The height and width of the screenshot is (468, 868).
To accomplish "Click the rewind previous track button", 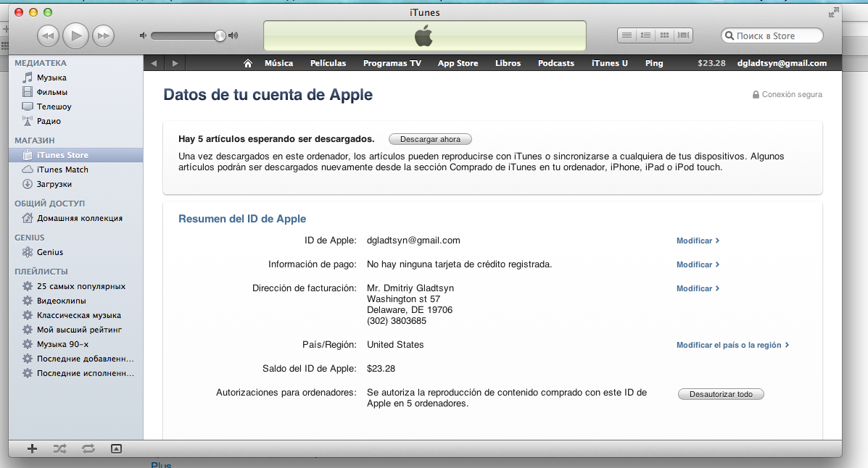I will pyautogui.click(x=48, y=36).
